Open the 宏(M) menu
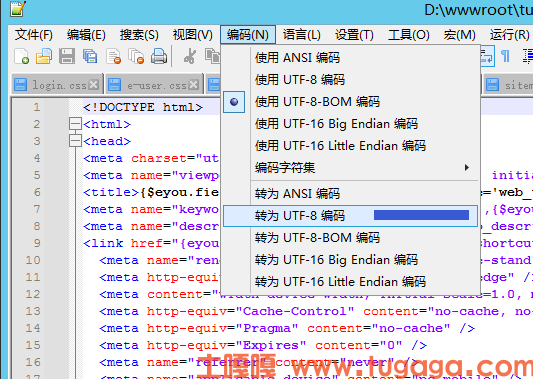 (x=459, y=35)
